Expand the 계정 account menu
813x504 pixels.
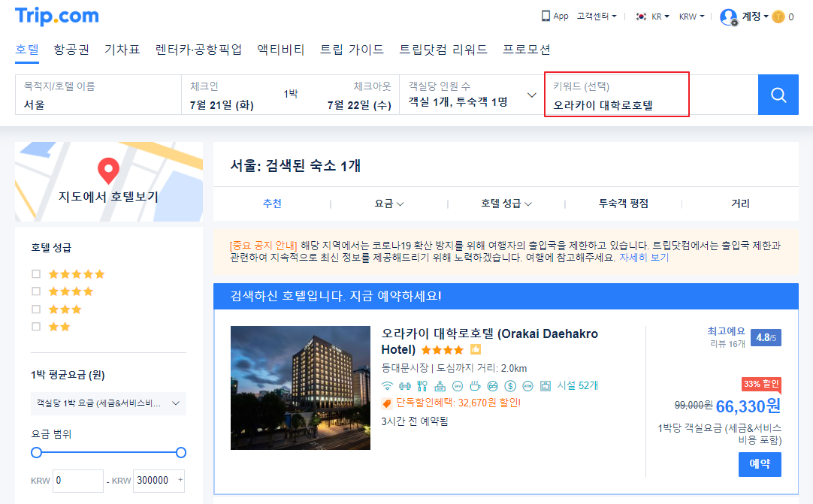click(755, 17)
